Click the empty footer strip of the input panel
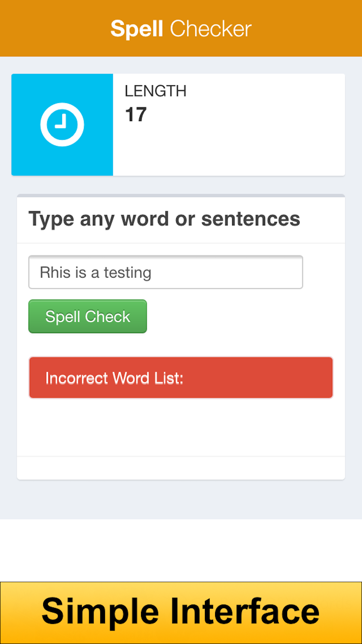The height and width of the screenshot is (644, 362). (181, 468)
